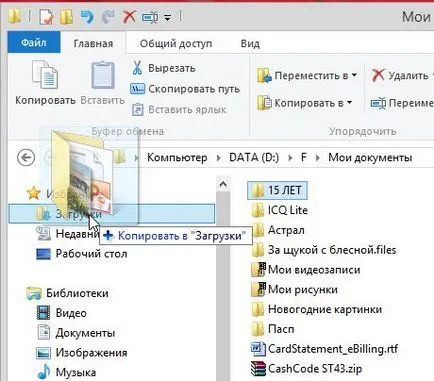Open the Переместить в dropdown
Image resolution: width=434 pixels, height=381 pixels.
click(x=307, y=75)
